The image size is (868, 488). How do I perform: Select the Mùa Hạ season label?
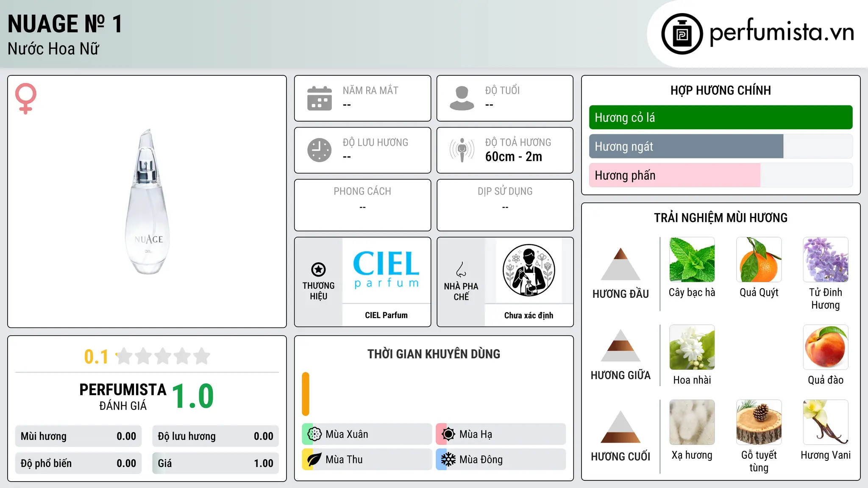[x=476, y=434]
